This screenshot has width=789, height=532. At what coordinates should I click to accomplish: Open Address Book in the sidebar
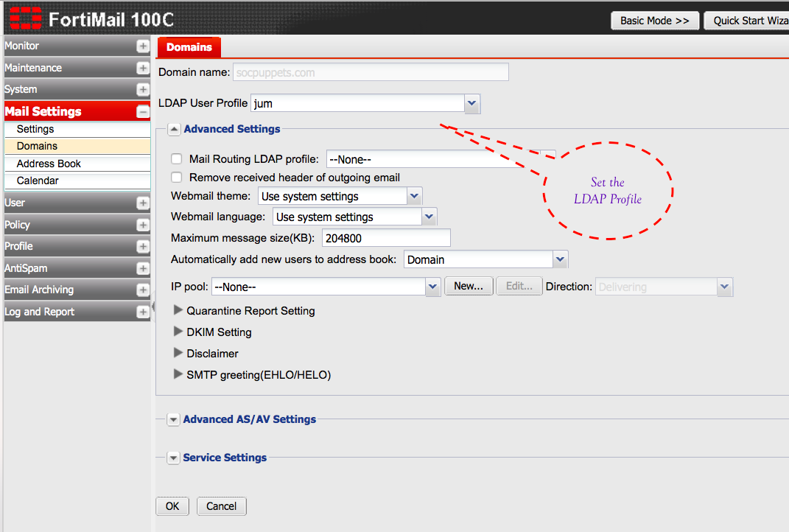point(77,164)
